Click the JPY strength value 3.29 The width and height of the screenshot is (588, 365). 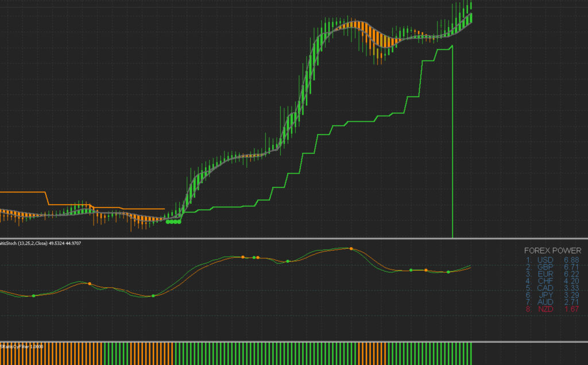point(571,295)
